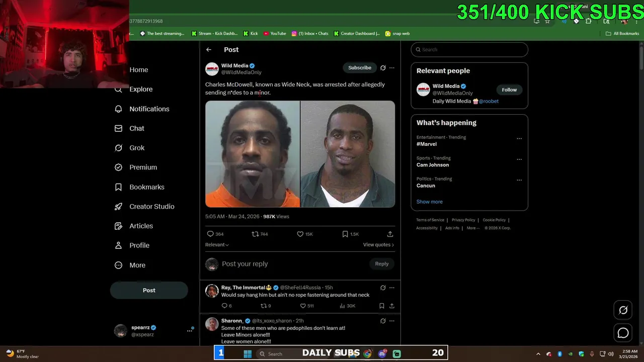Open Terms of Service link
This screenshot has height=362, width=644.
point(430,220)
